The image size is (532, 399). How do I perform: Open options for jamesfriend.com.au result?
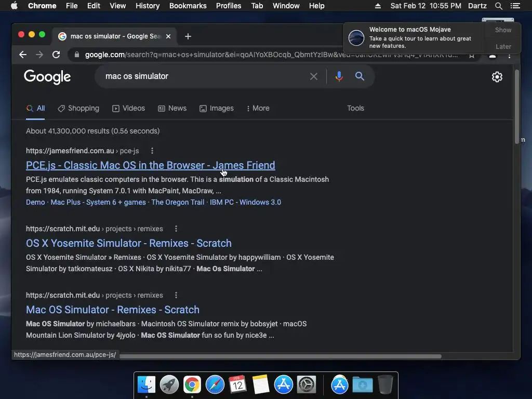pos(152,151)
